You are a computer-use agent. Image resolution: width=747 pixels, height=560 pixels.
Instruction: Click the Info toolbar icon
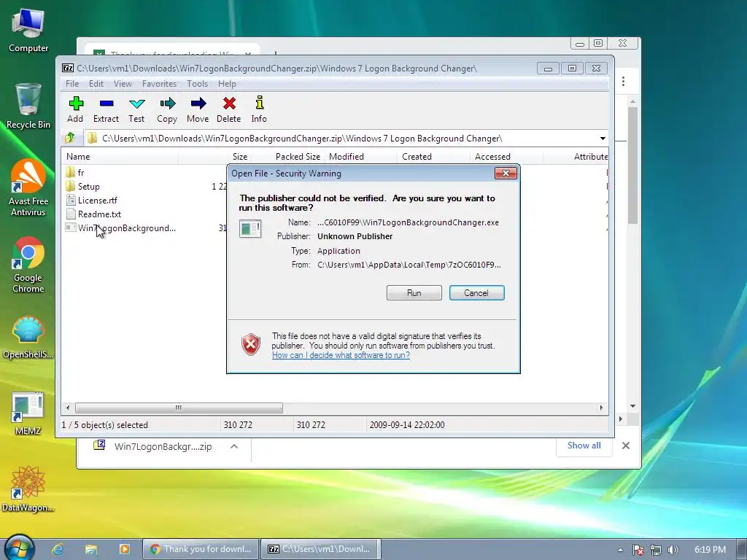(x=259, y=109)
